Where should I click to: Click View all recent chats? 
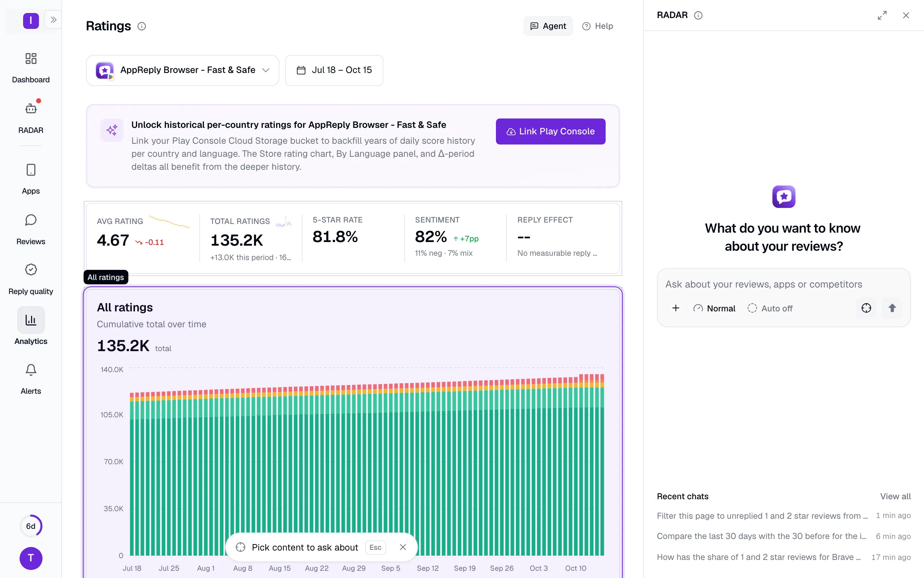895,496
